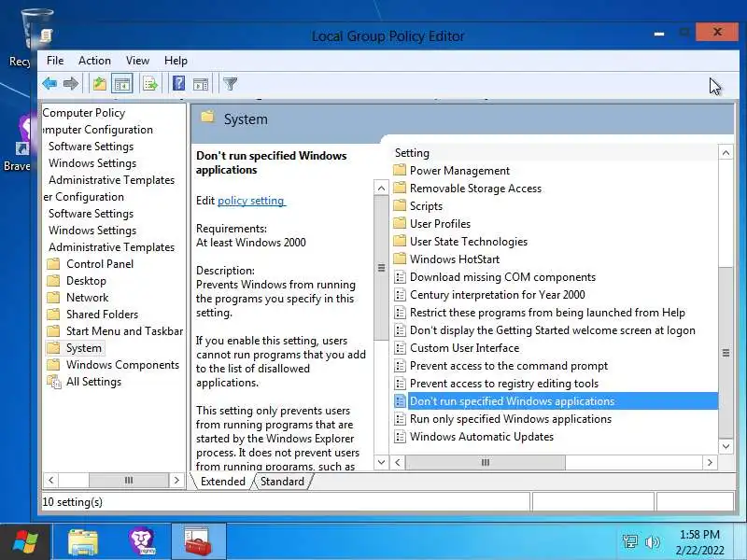Click settings list scroll right arrow
The width and height of the screenshot is (747, 560).
[710, 462]
